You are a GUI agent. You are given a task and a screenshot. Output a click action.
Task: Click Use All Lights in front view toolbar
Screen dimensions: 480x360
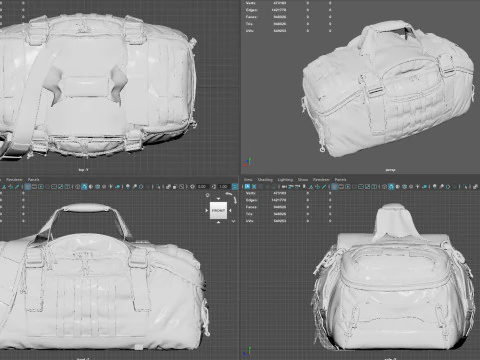tap(111, 187)
